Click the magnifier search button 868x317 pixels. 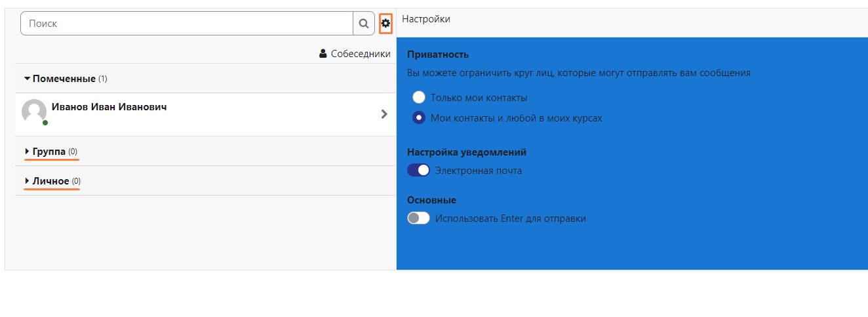(363, 24)
